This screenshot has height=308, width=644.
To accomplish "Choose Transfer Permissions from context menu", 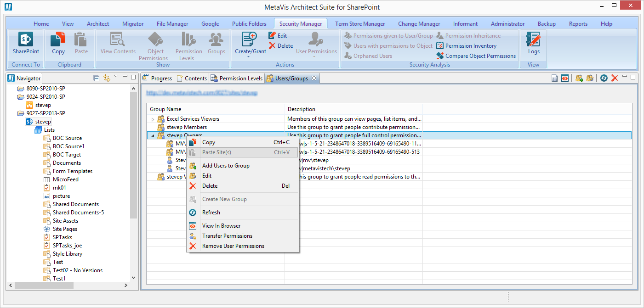I will [227, 236].
